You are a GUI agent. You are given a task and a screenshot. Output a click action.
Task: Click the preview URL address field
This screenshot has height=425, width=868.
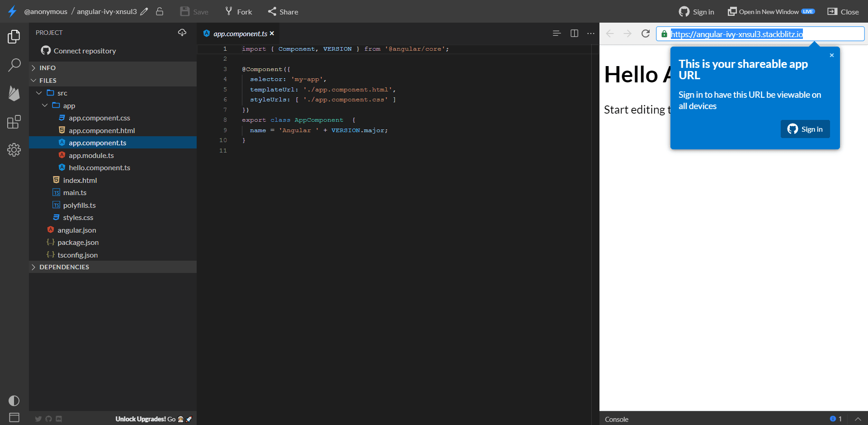click(x=759, y=34)
